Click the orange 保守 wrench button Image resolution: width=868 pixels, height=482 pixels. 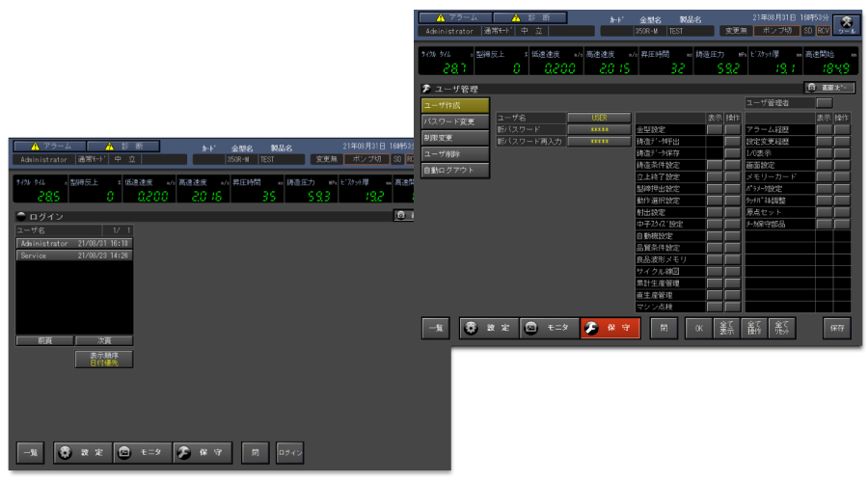[610, 328]
